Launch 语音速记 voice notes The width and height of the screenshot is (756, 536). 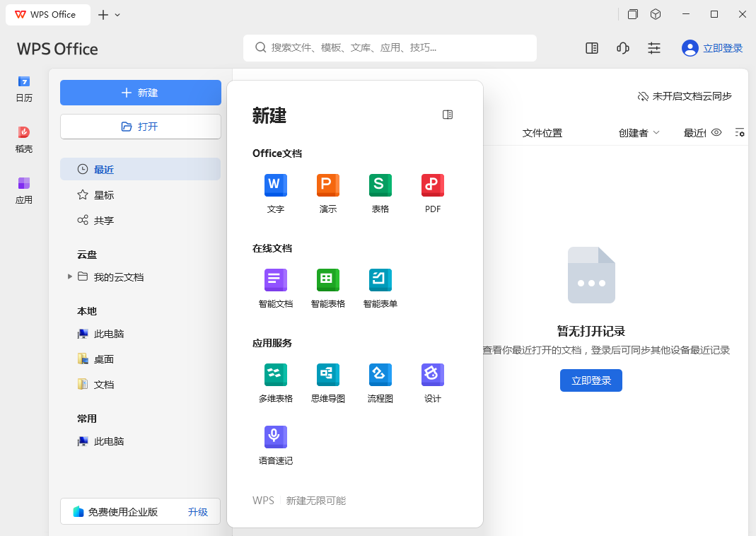tap(275, 438)
